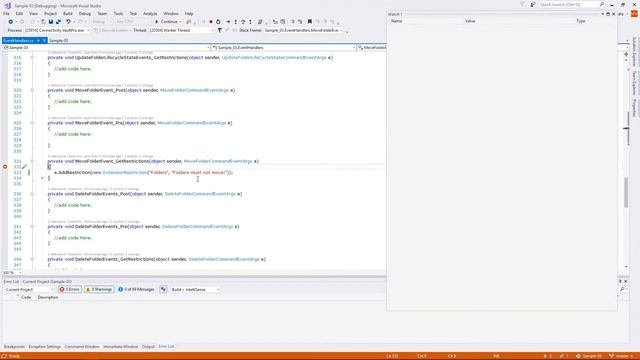
Task: Open the Watch 1 window options dropdown
Action: 602,14
